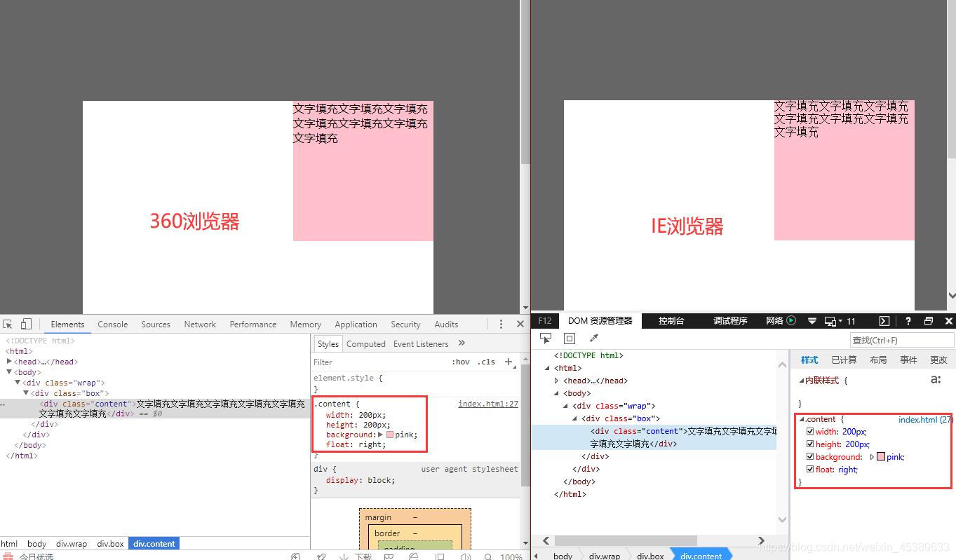Image resolution: width=956 pixels, height=560 pixels.
Task: Expand background property triangle in IE styles
Action: tap(872, 457)
